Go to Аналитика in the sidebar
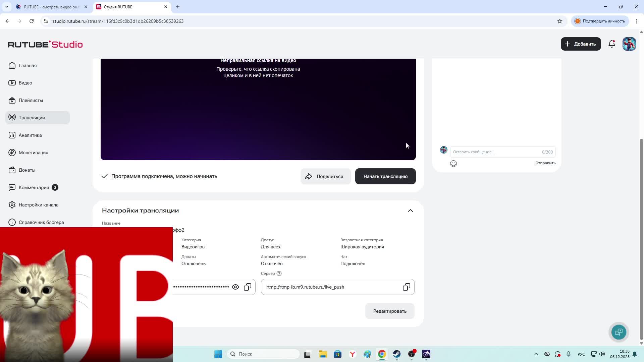Viewport: 644px width, 362px height. coord(30,135)
